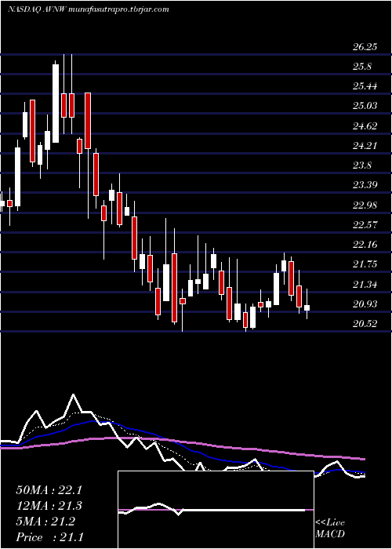392x549 pixels.
Task: Select the 22.16 price axis label
Action: (365, 244)
